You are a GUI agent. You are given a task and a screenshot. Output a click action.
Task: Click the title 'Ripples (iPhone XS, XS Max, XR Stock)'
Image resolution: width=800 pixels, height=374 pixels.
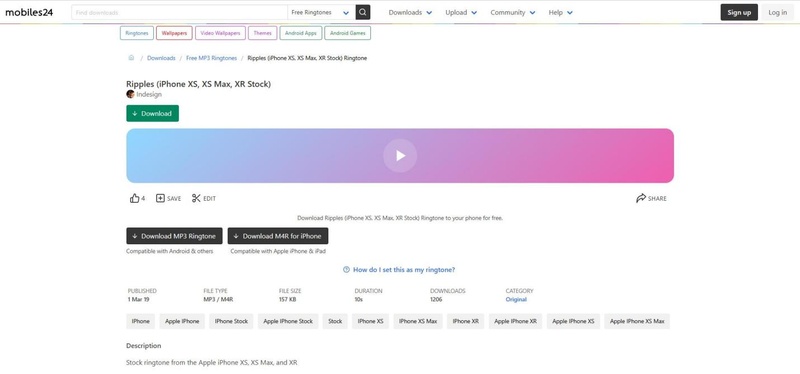(198, 84)
